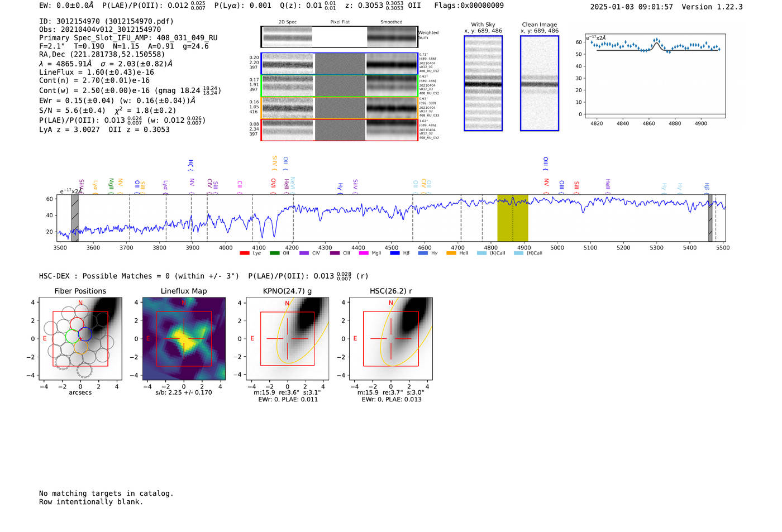This screenshot has height=532, width=782.
Task: Click the orange HeII legend swatch
Action: coord(451,253)
